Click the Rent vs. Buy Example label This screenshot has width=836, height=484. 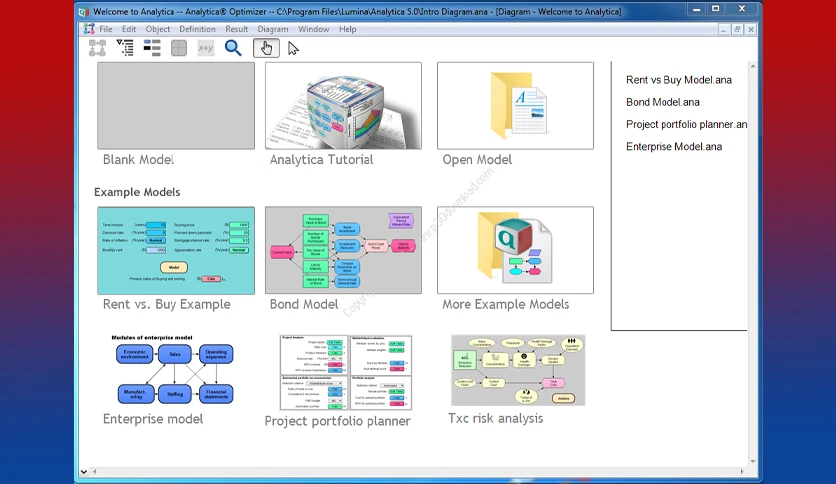pyautogui.click(x=167, y=304)
